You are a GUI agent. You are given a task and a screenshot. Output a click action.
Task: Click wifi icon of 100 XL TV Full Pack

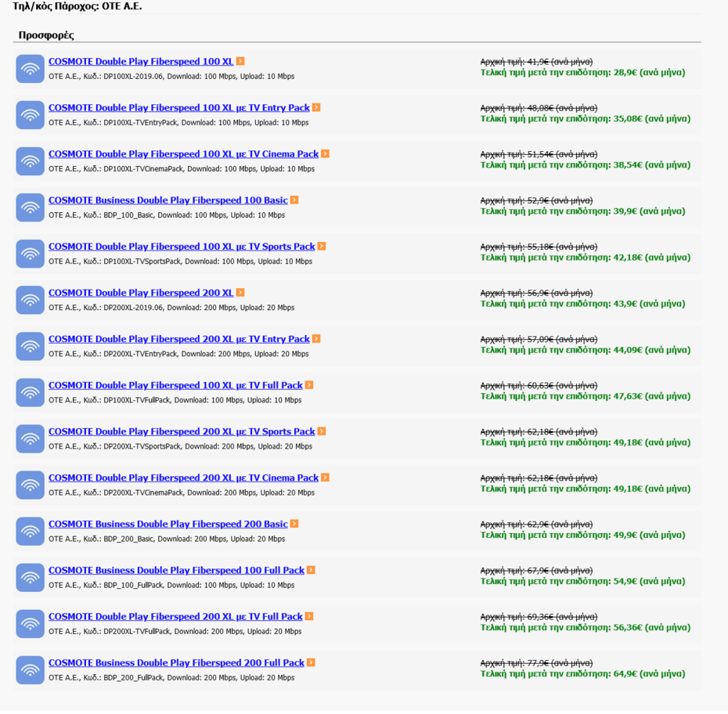pos(31,393)
